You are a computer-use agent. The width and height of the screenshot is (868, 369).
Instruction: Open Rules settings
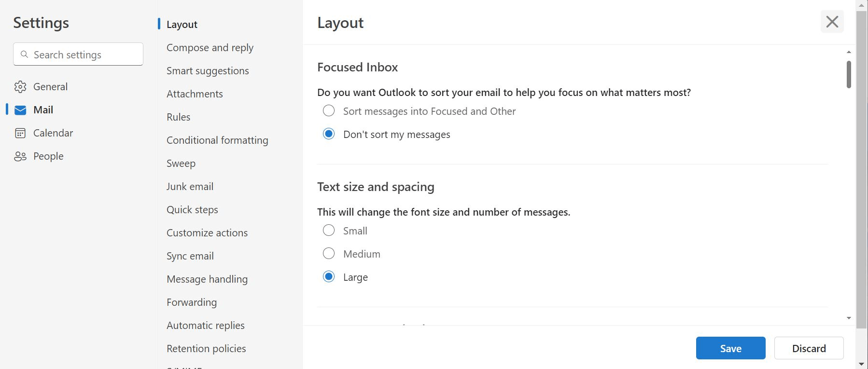tap(178, 117)
